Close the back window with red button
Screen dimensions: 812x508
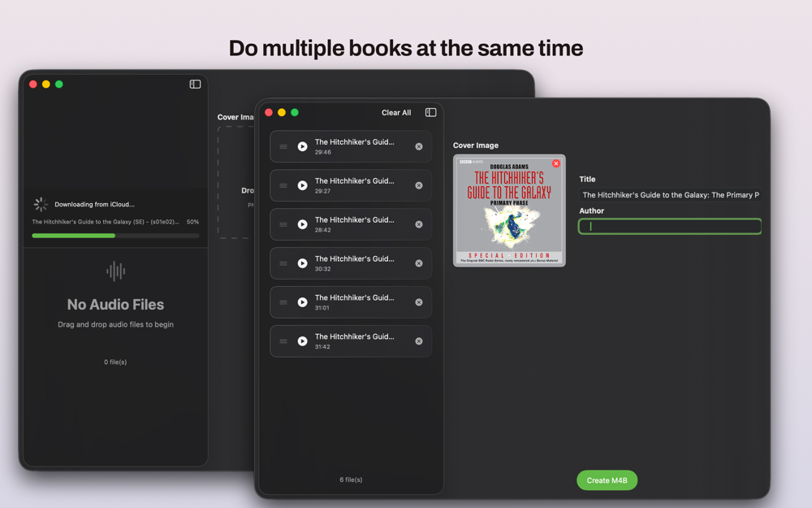pyautogui.click(x=33, y=84)
